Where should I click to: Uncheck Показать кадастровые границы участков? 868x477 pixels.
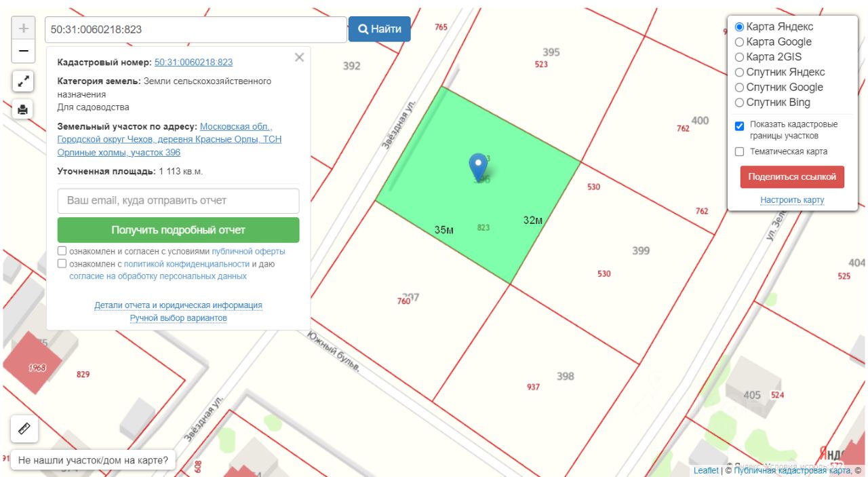[740, 126]
